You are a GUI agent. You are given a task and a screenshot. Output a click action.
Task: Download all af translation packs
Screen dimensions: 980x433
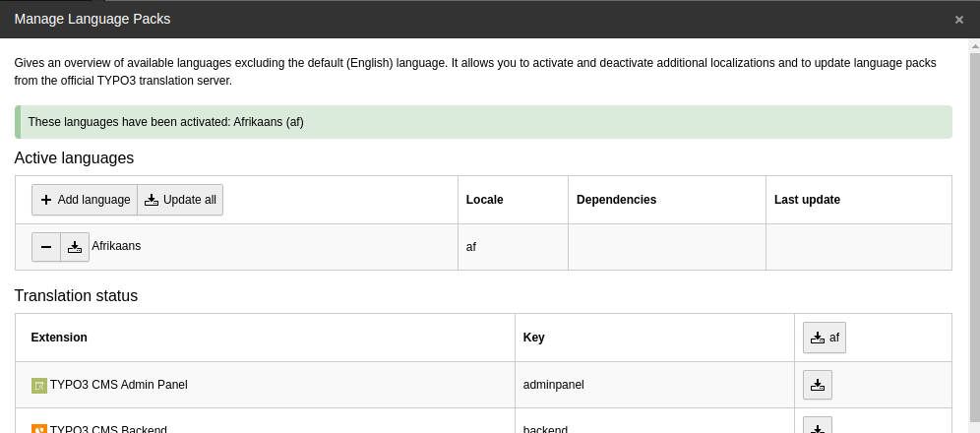[825, 338]
